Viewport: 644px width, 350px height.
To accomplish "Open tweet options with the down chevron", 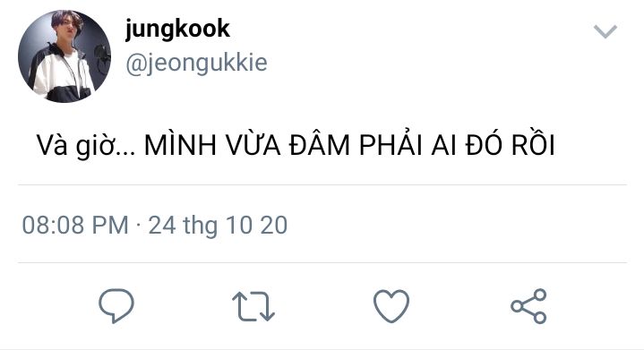I will pyautogui.click(x=605, y=31).
